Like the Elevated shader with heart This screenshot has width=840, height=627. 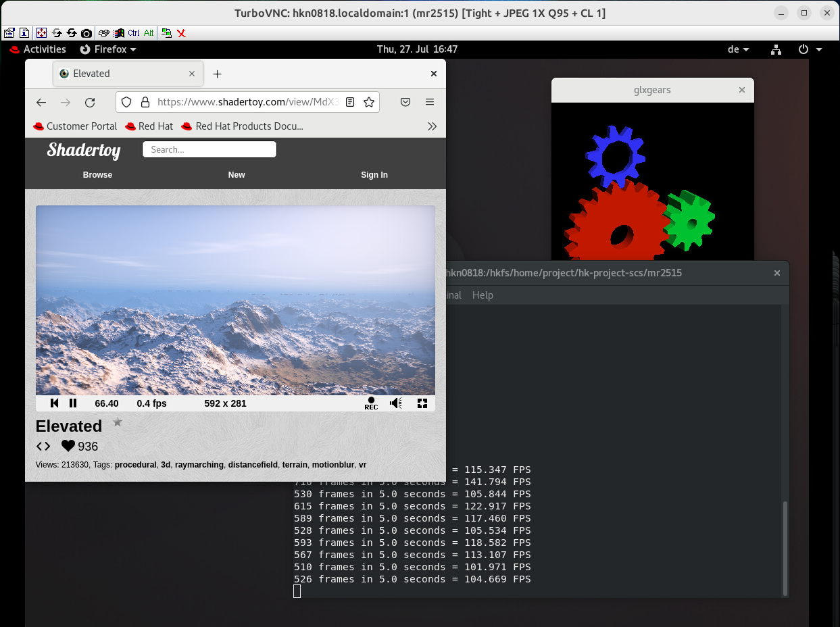[68, 446]
